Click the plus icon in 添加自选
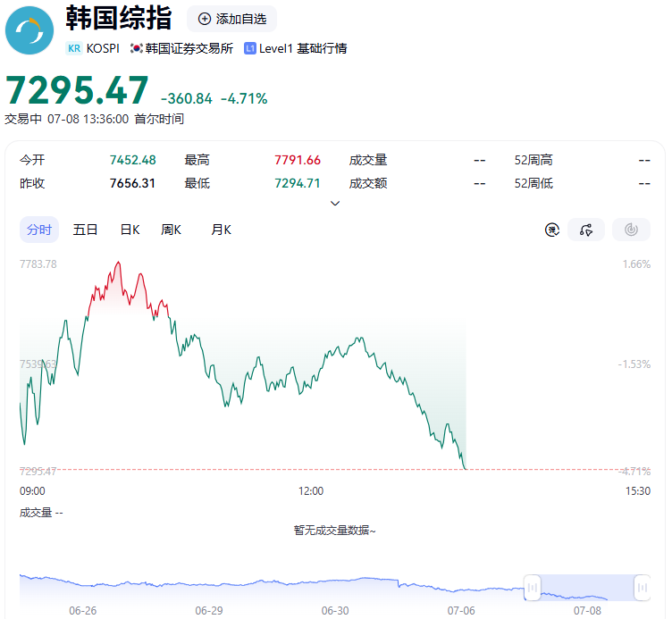The width and height of the screenshot is (672, 619). click(205, 19)
